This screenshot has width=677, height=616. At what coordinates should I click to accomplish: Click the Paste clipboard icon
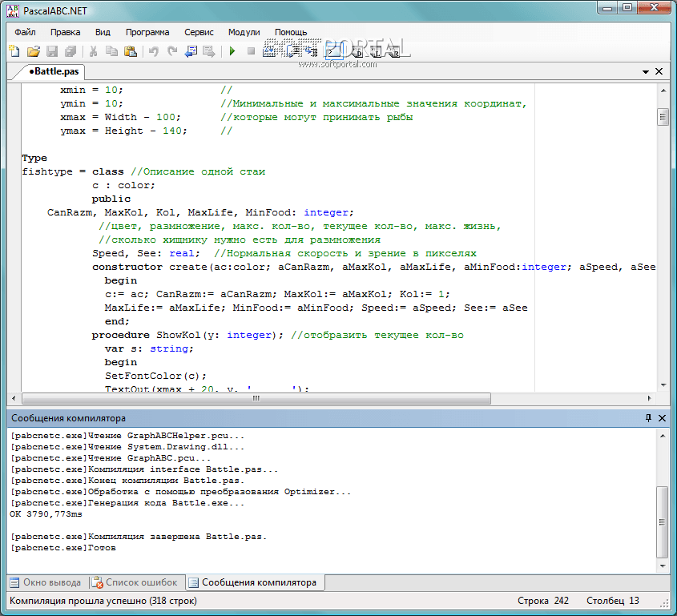pyautogui.click(x=130, y=51)
